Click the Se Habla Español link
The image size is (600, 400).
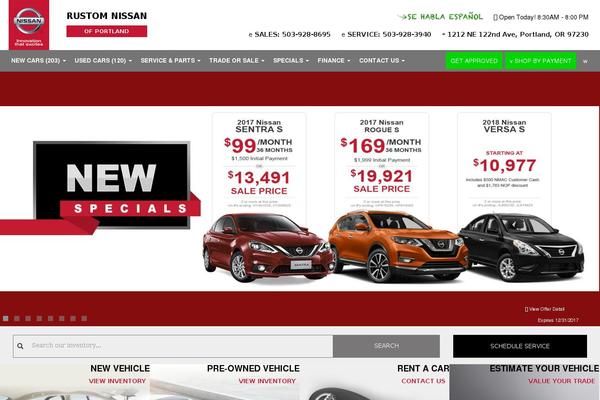(440, 17)
